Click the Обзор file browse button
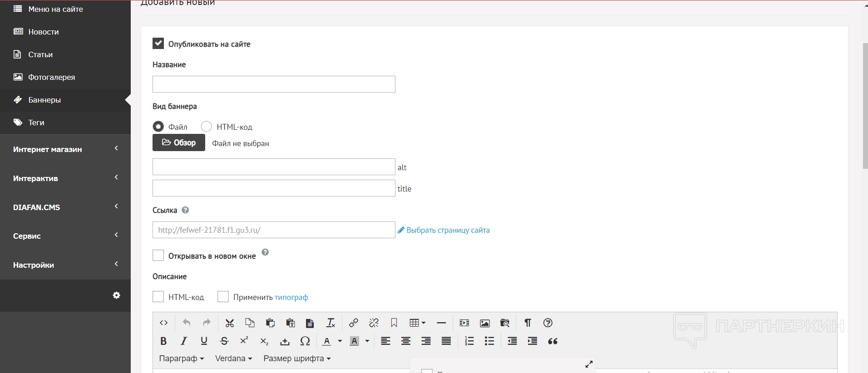Image resolution: width=868 pixels, height=373 pixels. click(x=179, y=143)
